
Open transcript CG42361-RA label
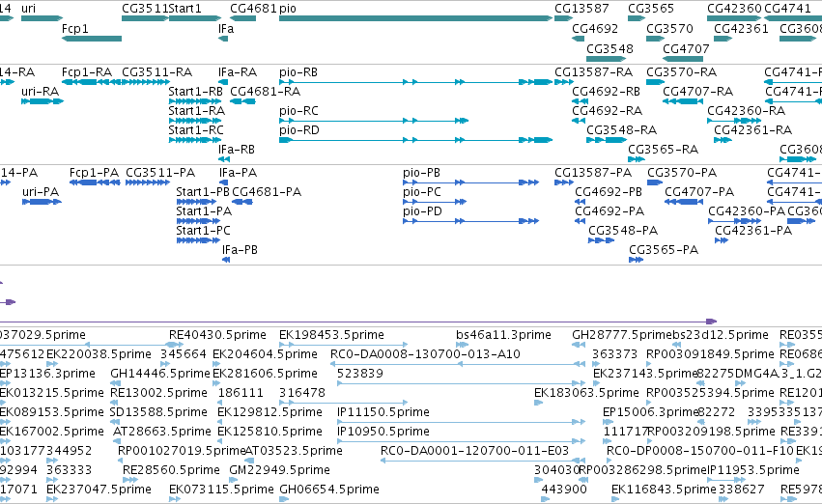(x=752, y=130)
